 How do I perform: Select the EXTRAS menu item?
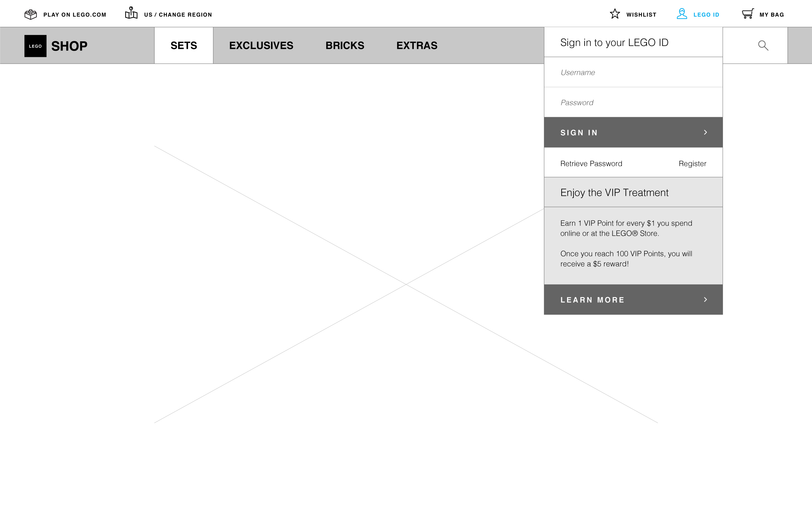click(417, 46)
